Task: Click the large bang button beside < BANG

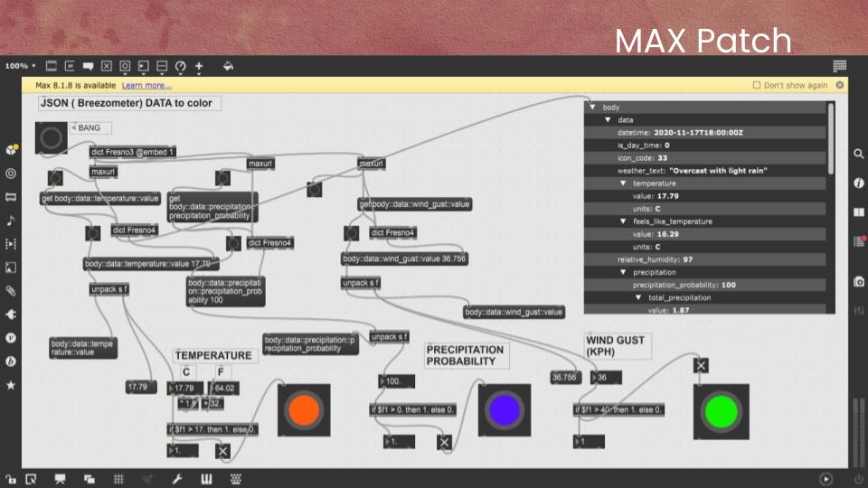Action: pyautogui.click(x=51, y=137)
